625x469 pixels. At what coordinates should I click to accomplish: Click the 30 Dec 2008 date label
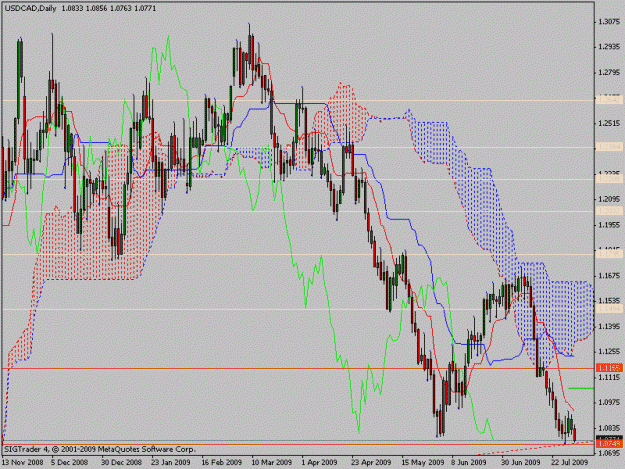121,463
